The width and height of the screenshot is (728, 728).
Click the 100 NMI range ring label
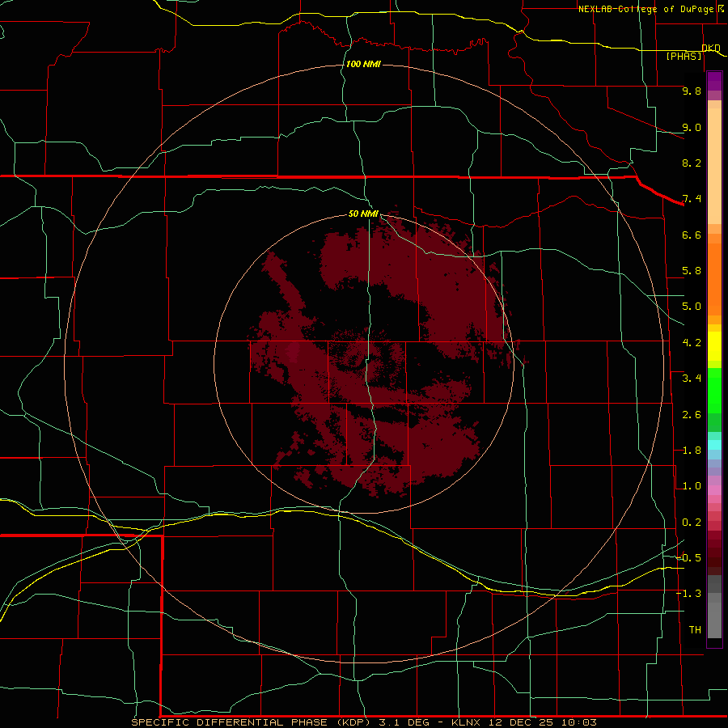click(363, 64)
